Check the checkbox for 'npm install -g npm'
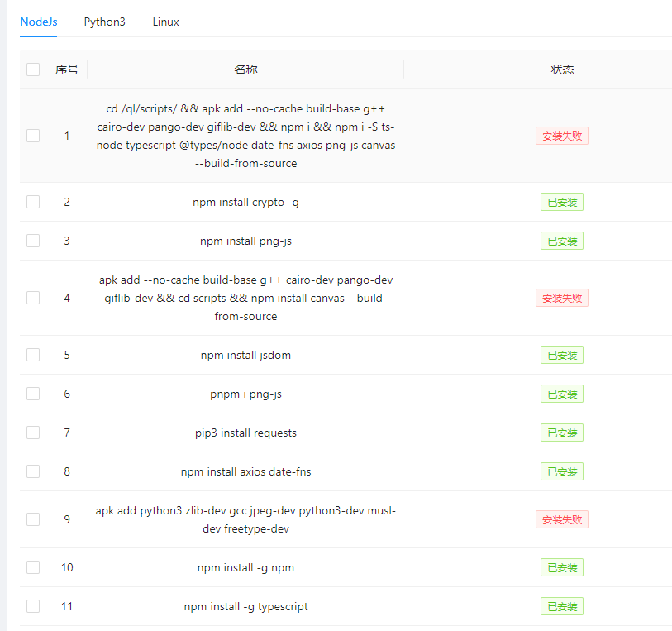 33,567
